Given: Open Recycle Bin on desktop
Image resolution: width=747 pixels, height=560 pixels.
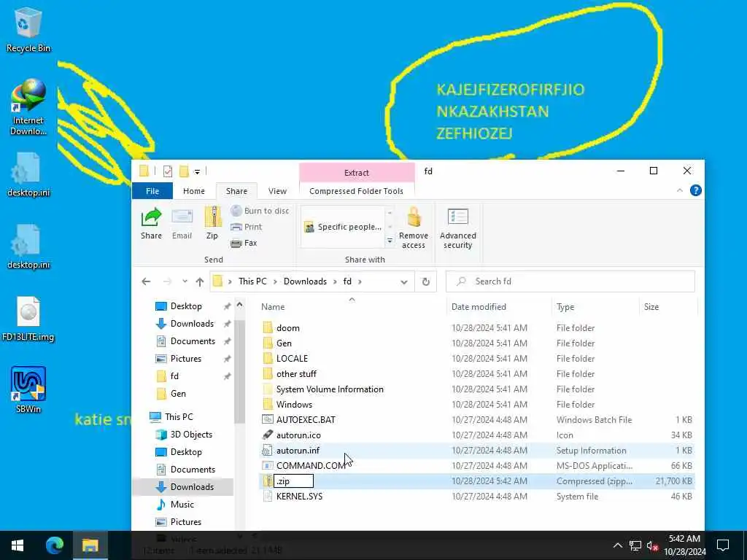Looking at the screenshot, I should (x=28, y=29).
